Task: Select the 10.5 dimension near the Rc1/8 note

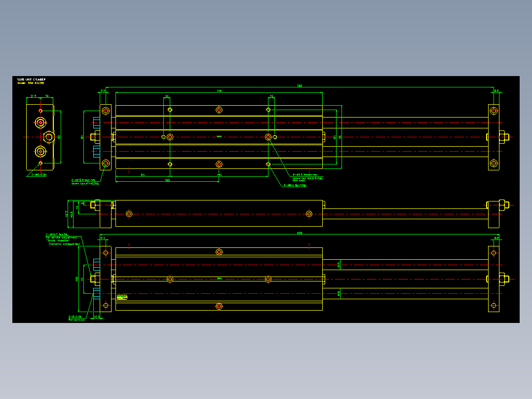Action: (96, 317)
